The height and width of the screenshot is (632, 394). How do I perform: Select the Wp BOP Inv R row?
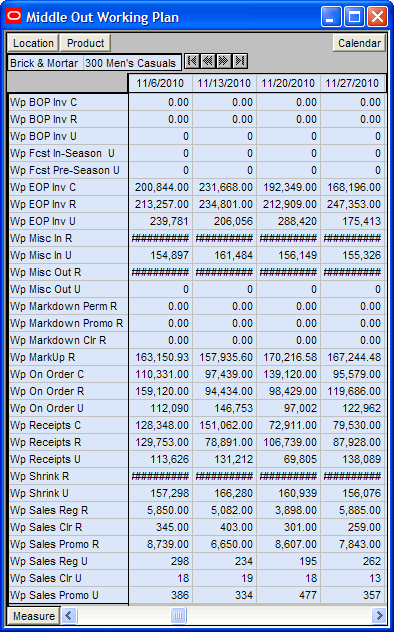coord(68,119)
